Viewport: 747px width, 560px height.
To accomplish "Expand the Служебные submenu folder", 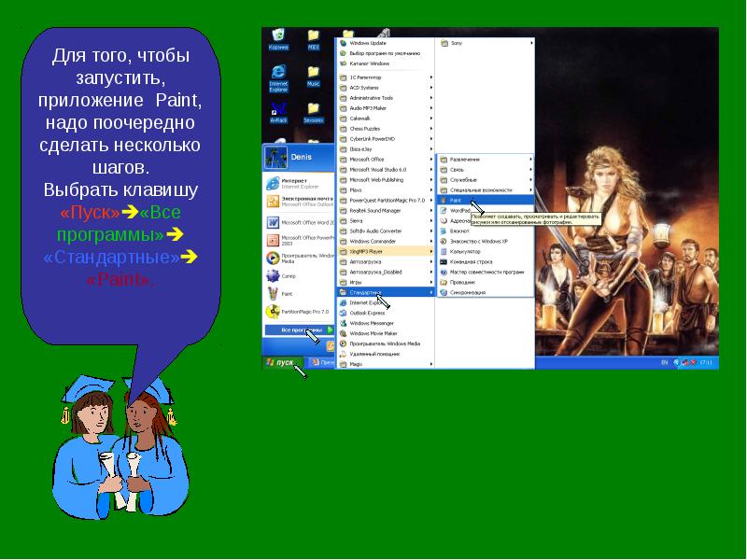I will tap(463, 179).
